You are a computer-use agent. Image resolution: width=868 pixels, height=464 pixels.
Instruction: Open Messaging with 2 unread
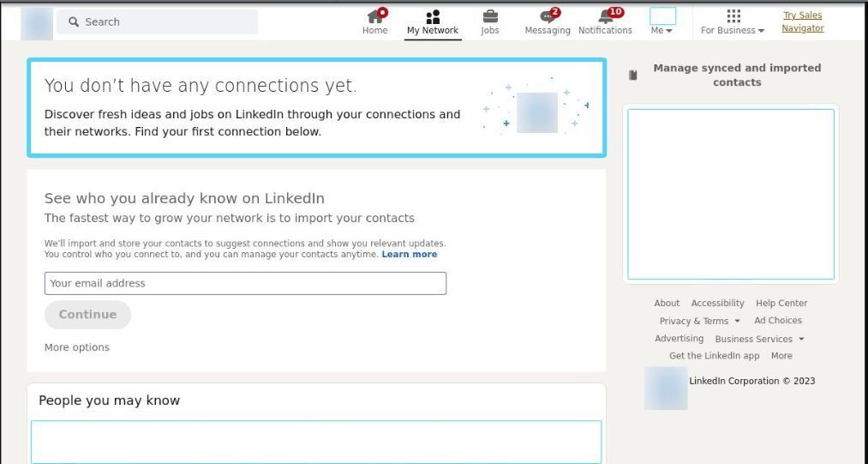(548, 22)
